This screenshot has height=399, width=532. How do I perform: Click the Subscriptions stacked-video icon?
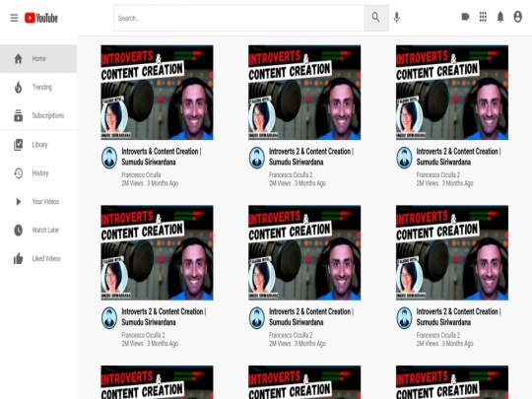point(19,115)
